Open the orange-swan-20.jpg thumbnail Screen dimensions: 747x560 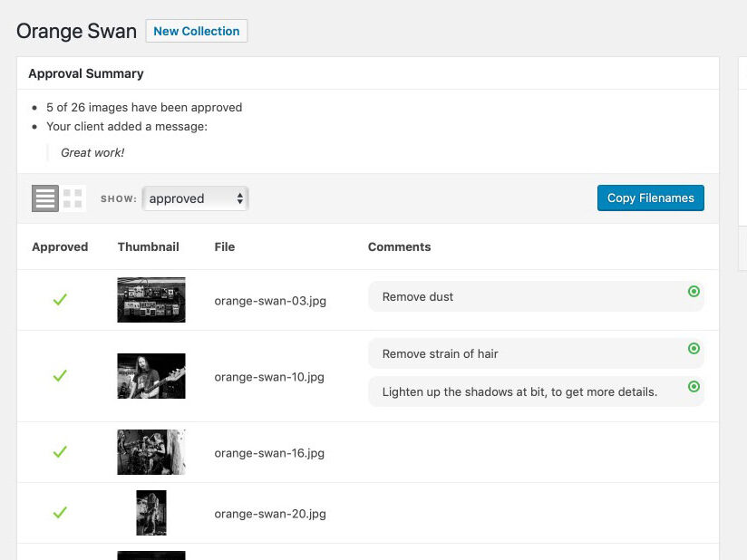click(x=150, y=512)
